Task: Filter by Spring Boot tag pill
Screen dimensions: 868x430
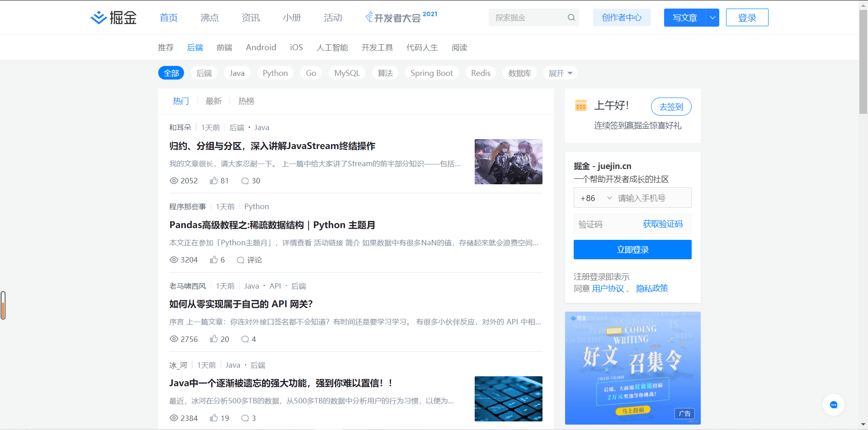Action: tap(432, 73)
